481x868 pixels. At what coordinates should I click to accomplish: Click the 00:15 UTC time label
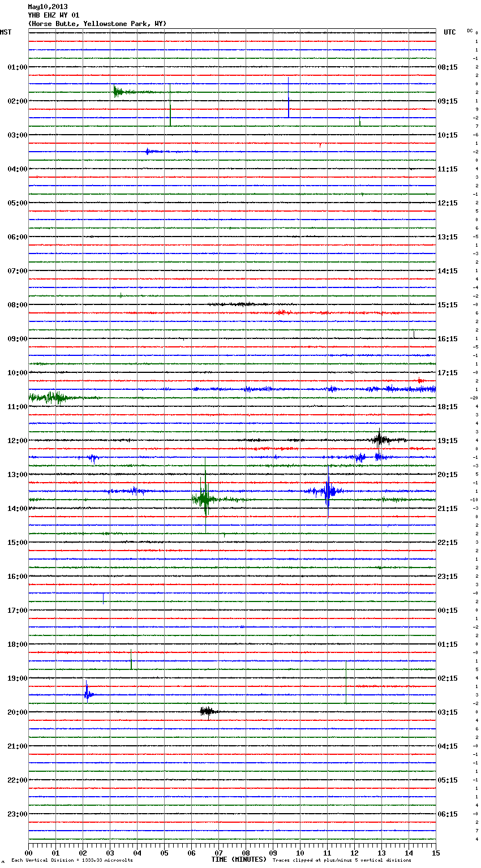pyautogui.click(x=448, y=611)
